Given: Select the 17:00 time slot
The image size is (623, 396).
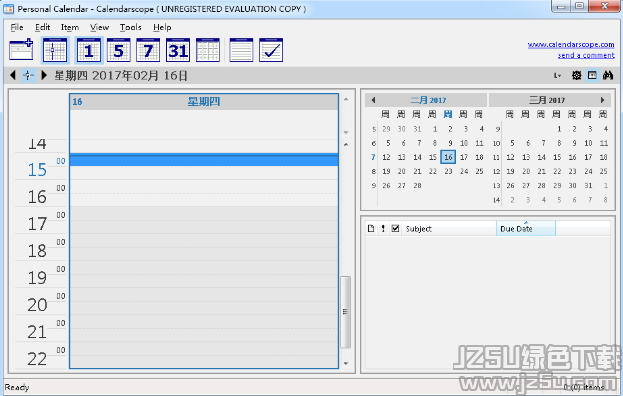Looking at the screenshot, I should pos(204,213).
